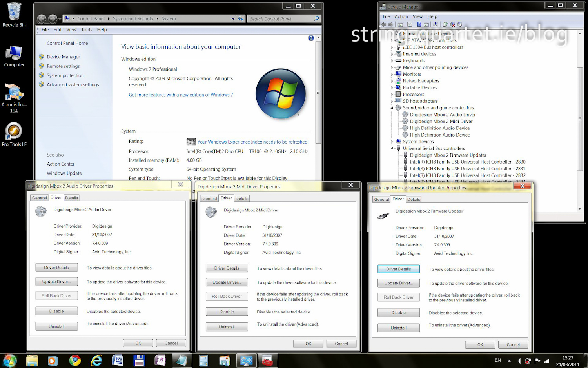Click Disable in Midi Driver Properties
Image resolution: width=588 pixels, height=368 pixels.
(227, 312)
